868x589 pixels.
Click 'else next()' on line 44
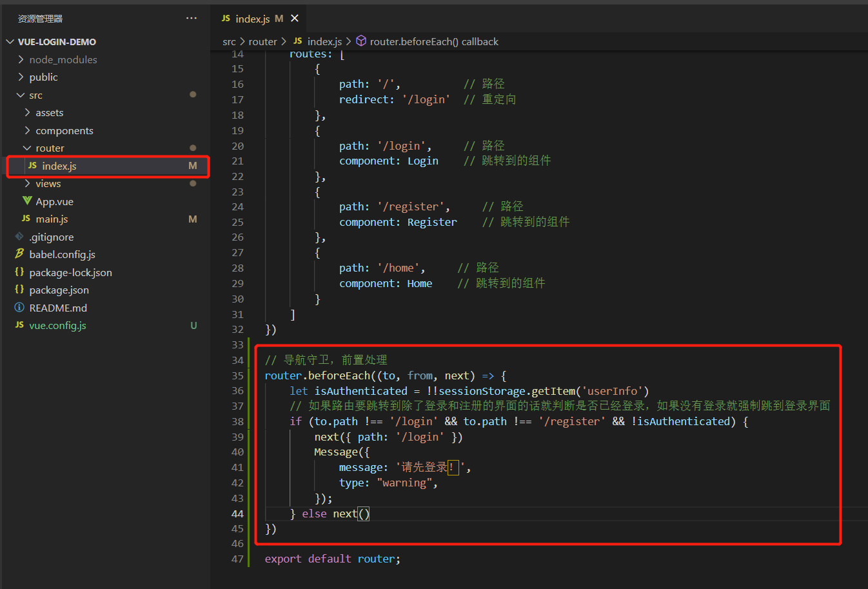pos(335,514)
